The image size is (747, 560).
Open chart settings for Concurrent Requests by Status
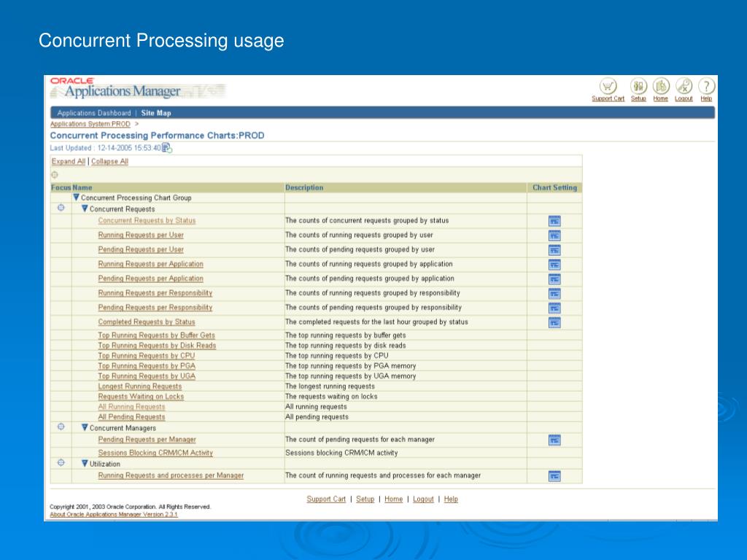pos(554,221)
